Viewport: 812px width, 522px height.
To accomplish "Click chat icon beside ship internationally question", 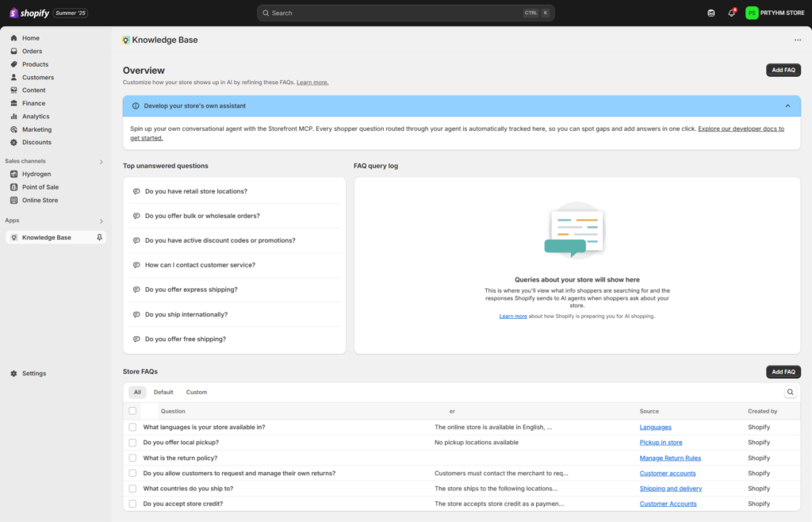I will (x=136, y=314).
